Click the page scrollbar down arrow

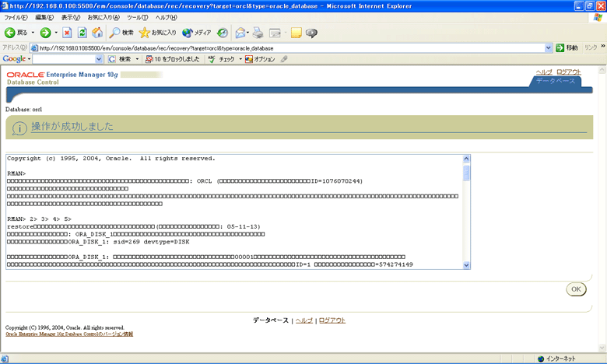(602, 348)
